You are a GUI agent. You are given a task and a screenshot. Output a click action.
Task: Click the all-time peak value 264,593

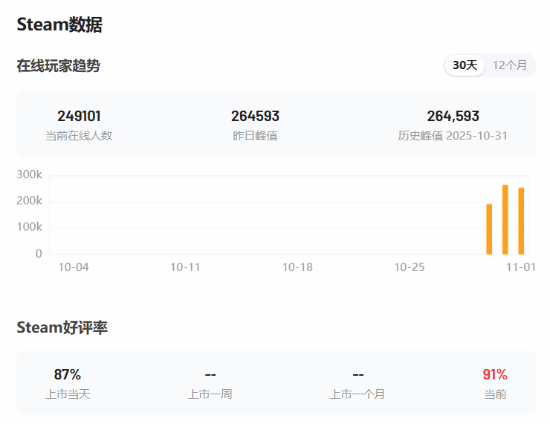tap(453, 116)
